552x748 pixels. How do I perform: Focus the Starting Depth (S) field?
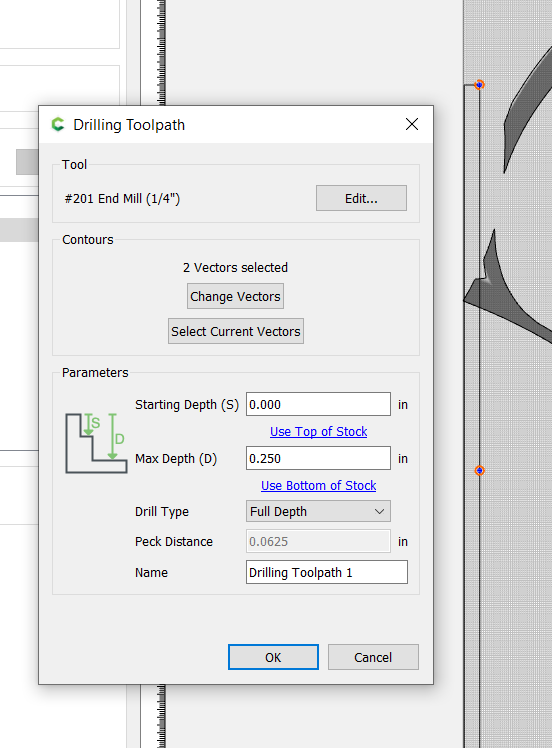318,404
